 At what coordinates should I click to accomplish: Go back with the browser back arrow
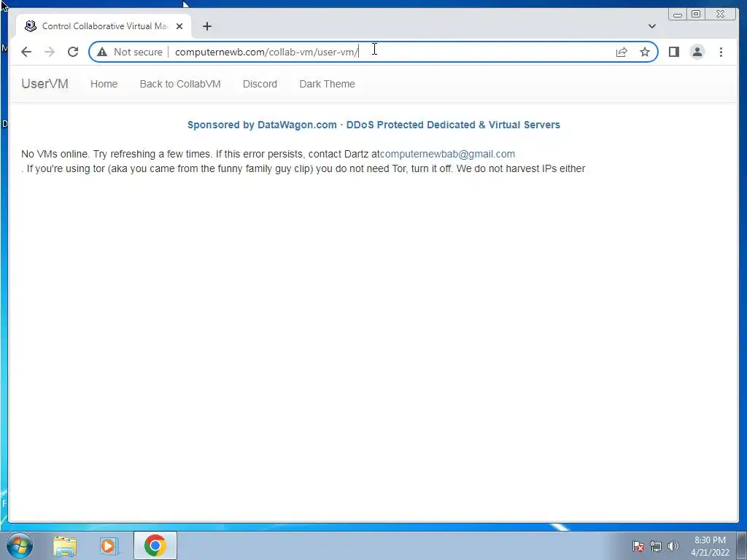(26, 52)
